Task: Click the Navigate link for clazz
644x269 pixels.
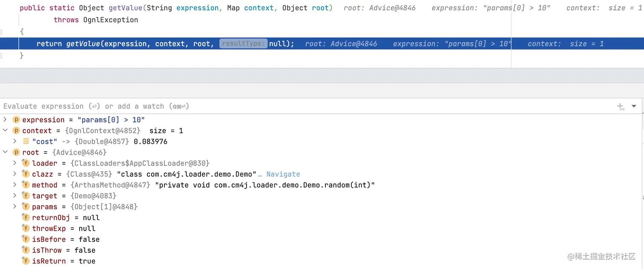Action: tap(283, 174)
